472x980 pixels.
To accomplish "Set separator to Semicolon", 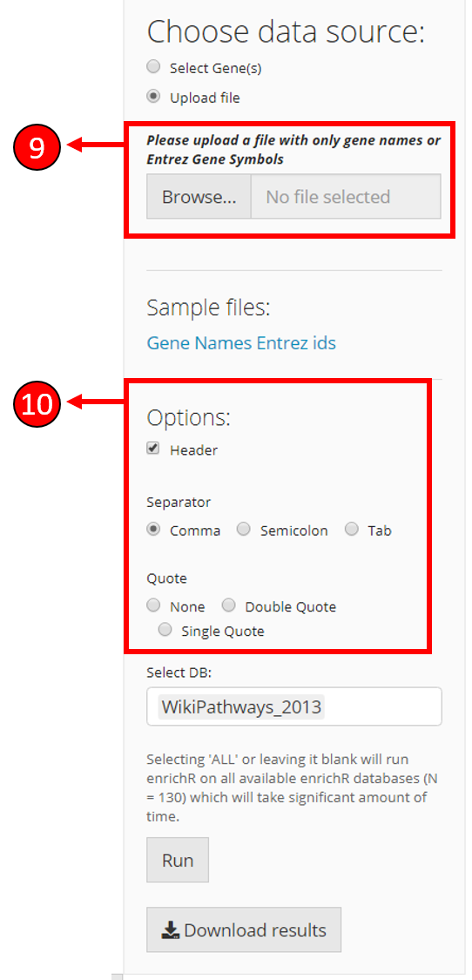I will point(244,530).
